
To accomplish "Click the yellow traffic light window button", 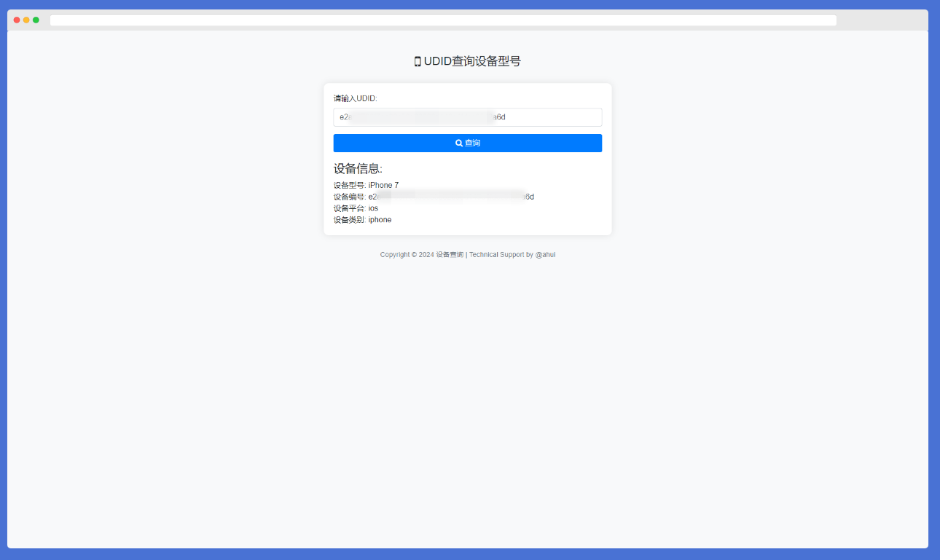I will tap(26, 20).
